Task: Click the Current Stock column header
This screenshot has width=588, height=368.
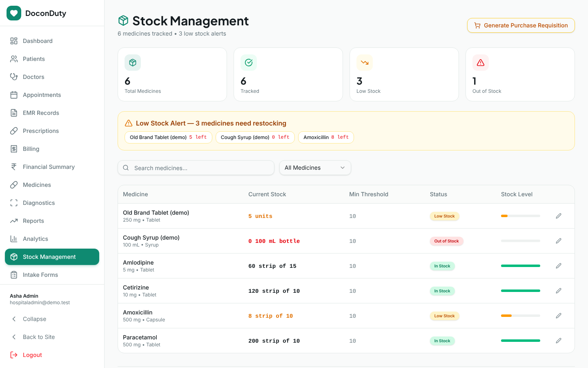Action: (x=267, y=194)
